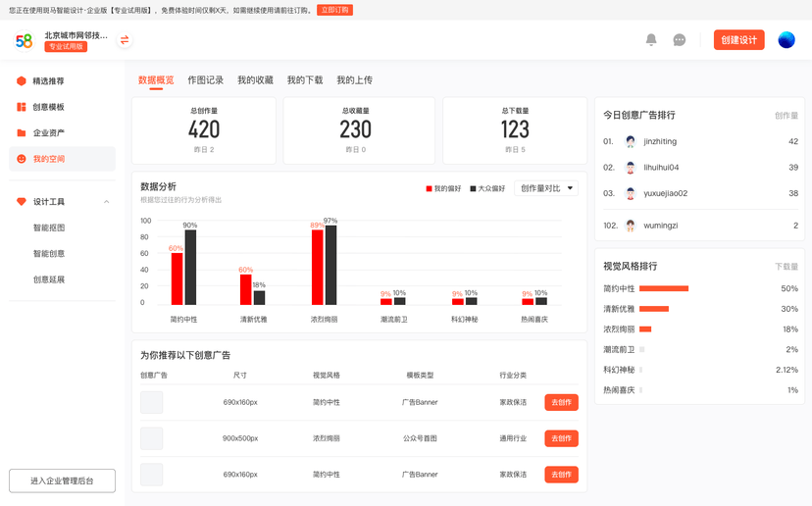Open 智能抠图 tool
Image resolution: width=812 pixels, height=506 pixels.
pos(49,228)
